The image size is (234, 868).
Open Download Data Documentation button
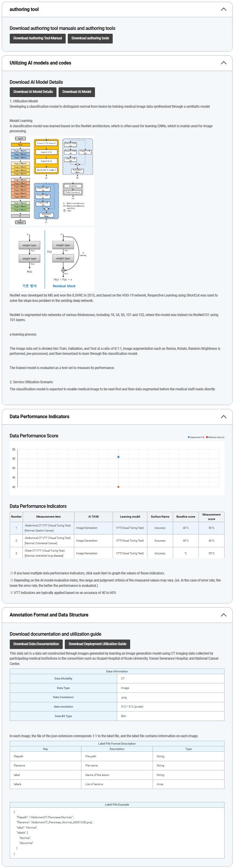(36, 644)
